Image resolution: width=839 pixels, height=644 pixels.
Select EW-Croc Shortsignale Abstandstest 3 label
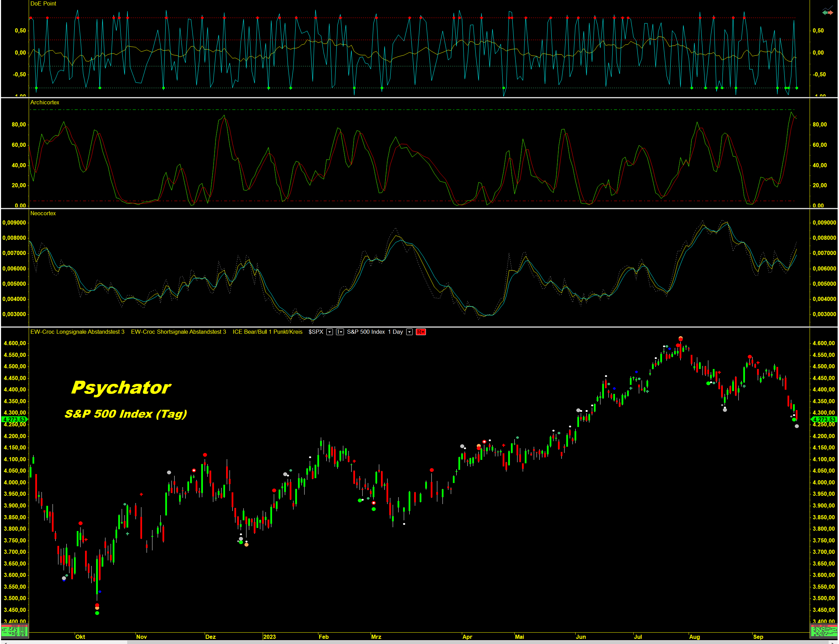pos(178,332)
